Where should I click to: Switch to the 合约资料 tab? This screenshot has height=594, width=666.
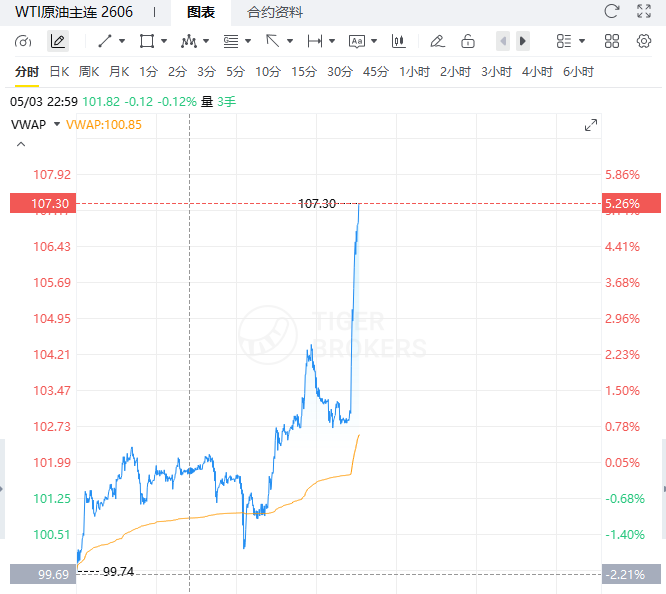click(x=275, y=12)
